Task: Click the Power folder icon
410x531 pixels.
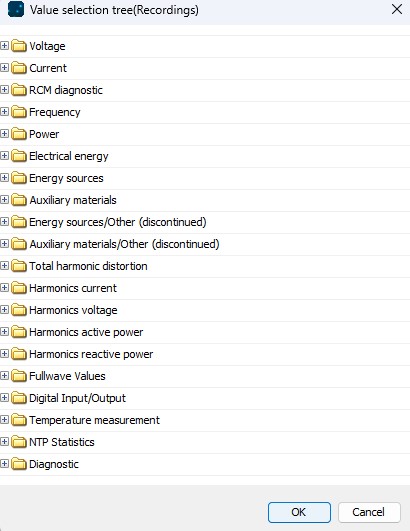Action: tap(19, 134)
